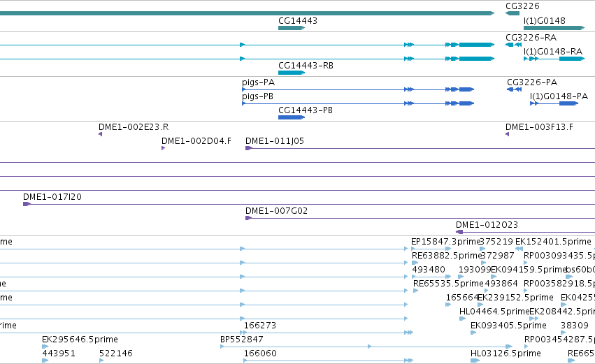The width and height of the screenshot is (595, 364).
Task: Click the 522146 EST label
Action: (x=116, y=354)
